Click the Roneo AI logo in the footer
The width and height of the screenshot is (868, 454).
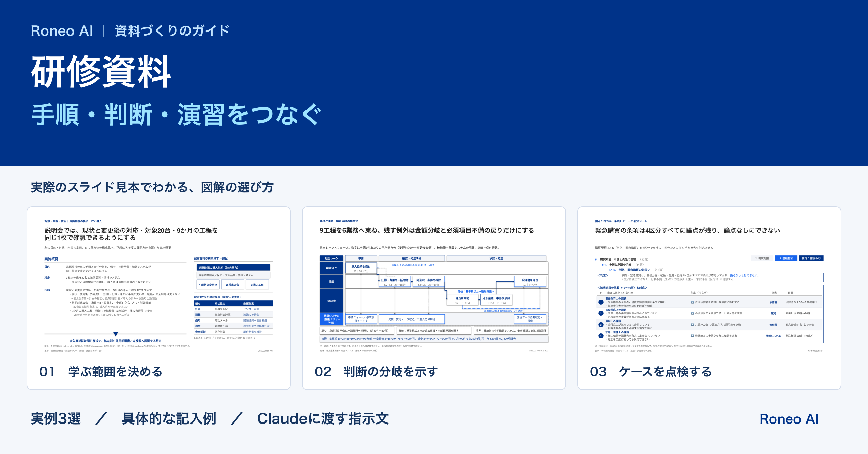pyautogui.click(x=789, y=419)
